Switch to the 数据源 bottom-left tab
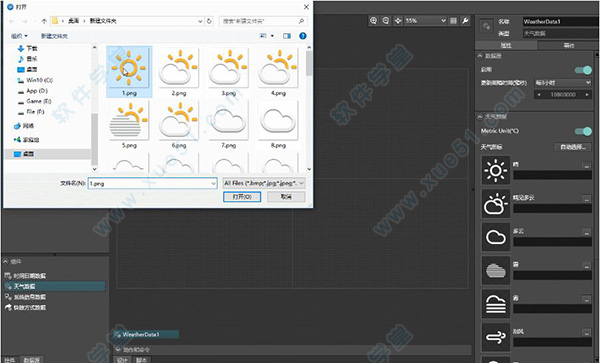 (31, 360)
